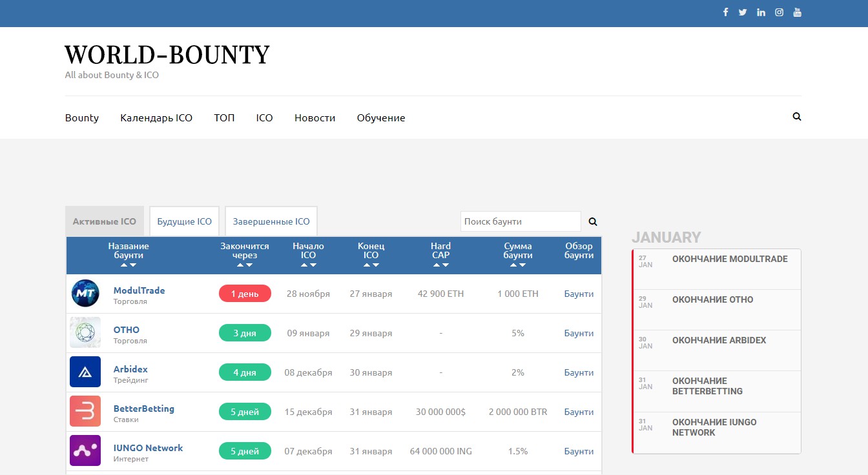Screen dimensions: 868x475
Task: Open the Twitter profile icon
Action: pyautogui.click(x=743, y=12)
